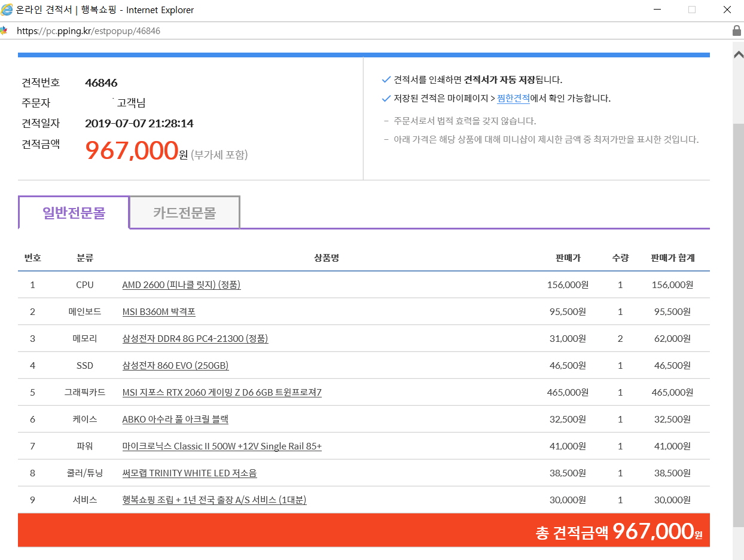Open the 삼성전자 DDR4 8G PC4-21300 link
This screenshot has width=744, height=560.
click(195, 339)
